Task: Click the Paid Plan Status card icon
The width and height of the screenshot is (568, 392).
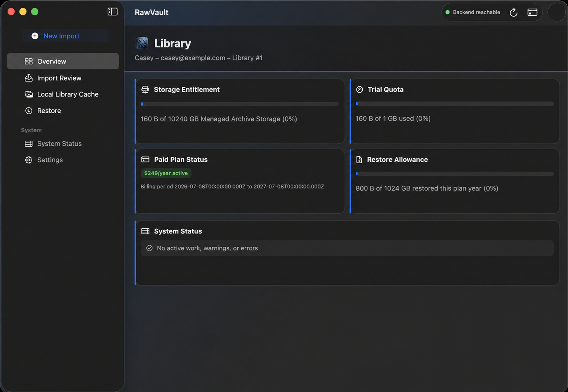Action: pos(145,160)
